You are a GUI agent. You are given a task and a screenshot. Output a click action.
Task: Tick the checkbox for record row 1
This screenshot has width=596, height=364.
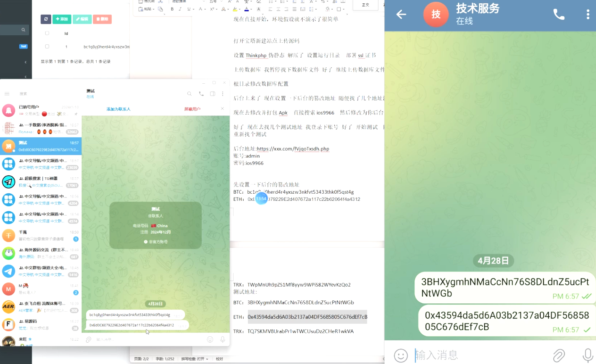pyautogui.click(x=47, y=47)
